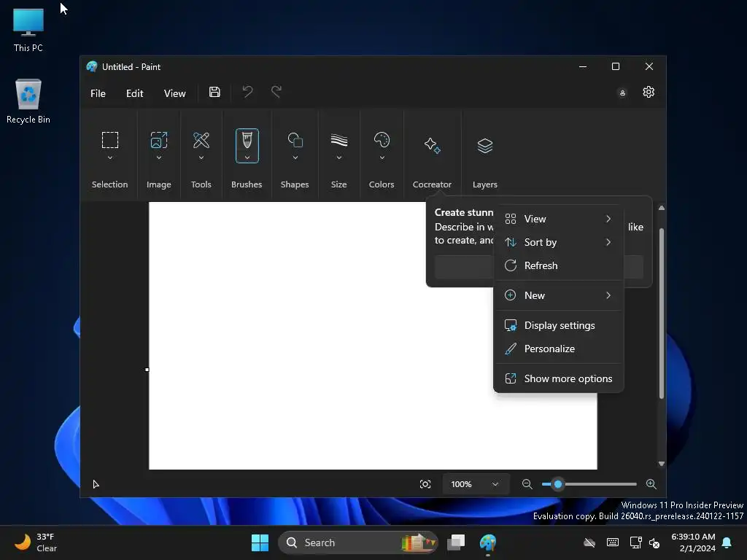Screen dimensions: 747x560
Task: Zoom out with the minus magnifier
Action: (x=527, y=484)
